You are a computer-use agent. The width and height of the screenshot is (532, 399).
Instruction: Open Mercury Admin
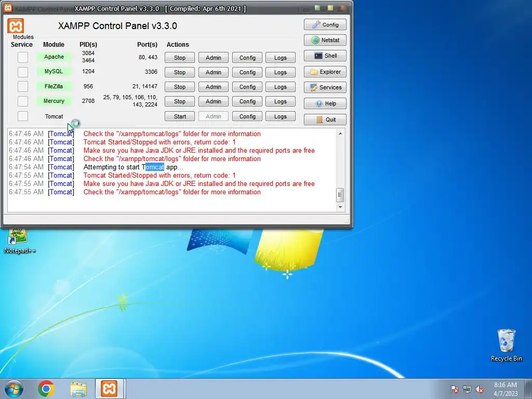tap(214, 101)
